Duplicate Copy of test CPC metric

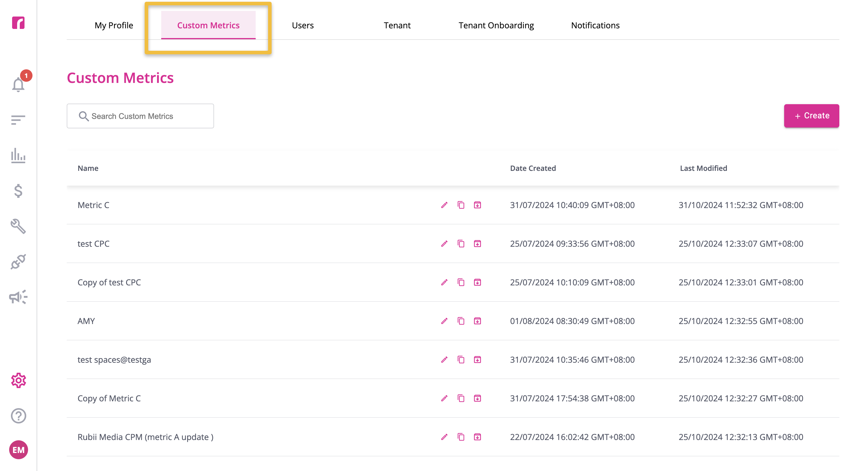(x=461, y=282)
